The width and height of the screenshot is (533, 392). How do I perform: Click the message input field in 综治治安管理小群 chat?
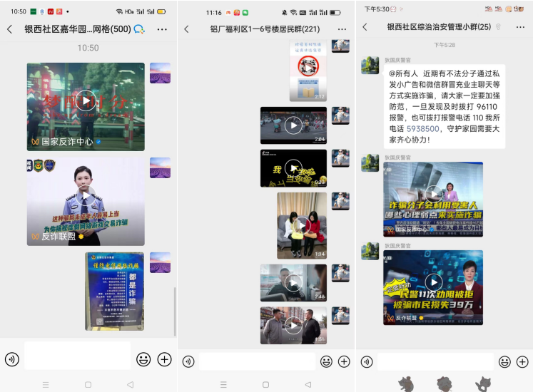435,361
